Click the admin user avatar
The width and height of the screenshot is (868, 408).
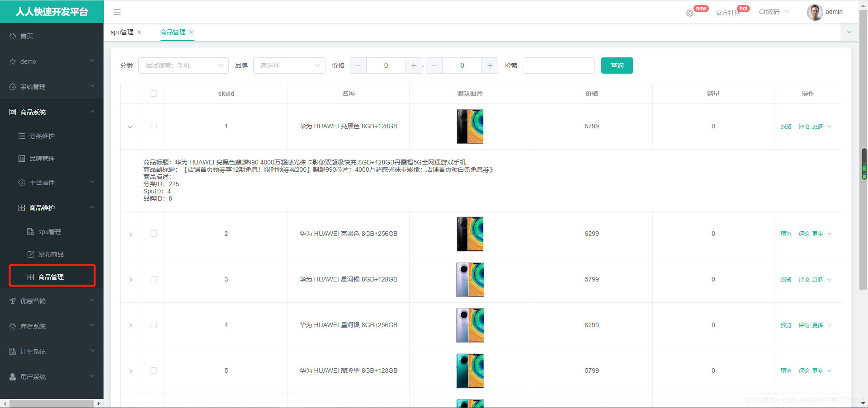(x=815, y=12)
